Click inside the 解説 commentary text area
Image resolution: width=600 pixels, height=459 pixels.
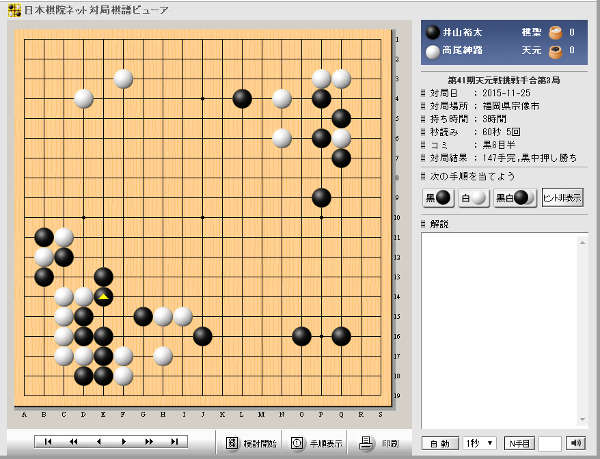point(500,331)
